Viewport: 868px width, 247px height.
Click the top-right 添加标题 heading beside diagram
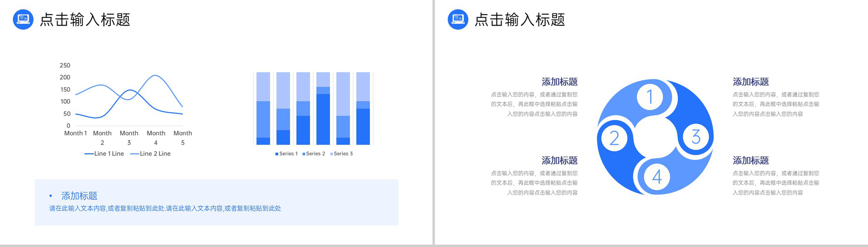750,82
